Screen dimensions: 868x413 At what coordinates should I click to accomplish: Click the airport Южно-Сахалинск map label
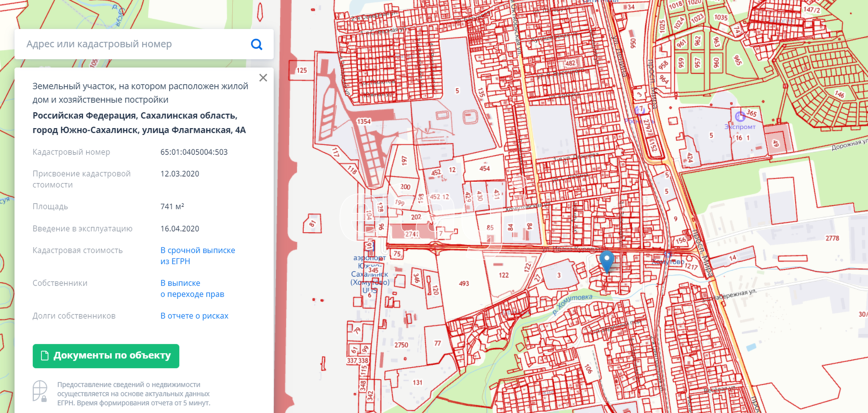(x=370, y=270)
